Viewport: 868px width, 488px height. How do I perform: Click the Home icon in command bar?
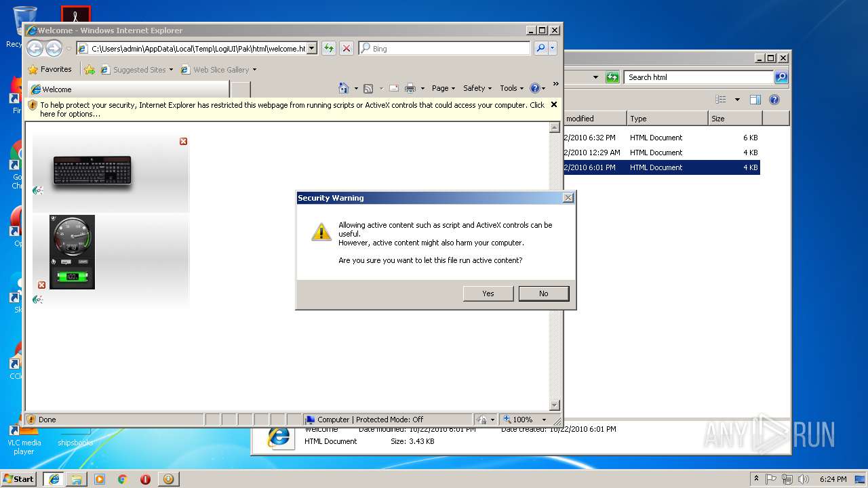(x=344, y=88)
